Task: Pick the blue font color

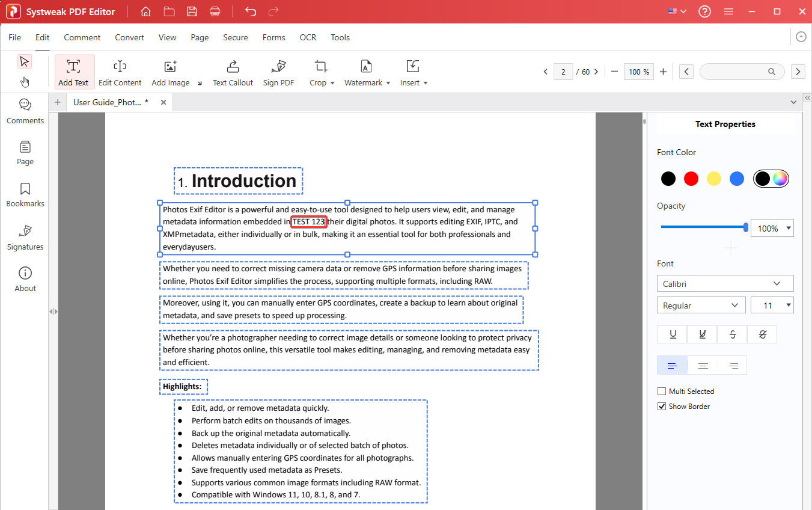Action: [737, 179]
